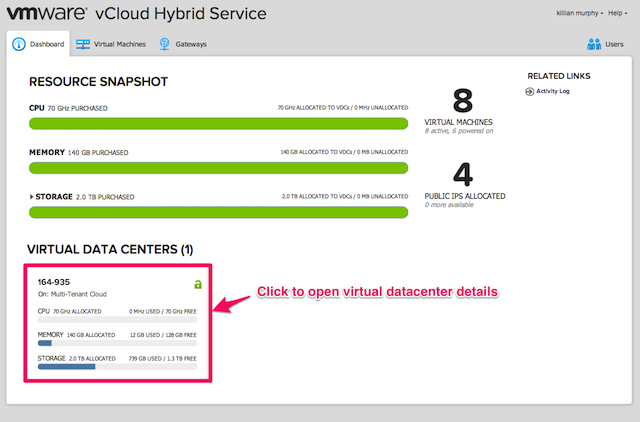Click the Virtual Machines monitor icon
This screenshot has height=422, width=640.
pyautogui.click(x=83, y=44)
